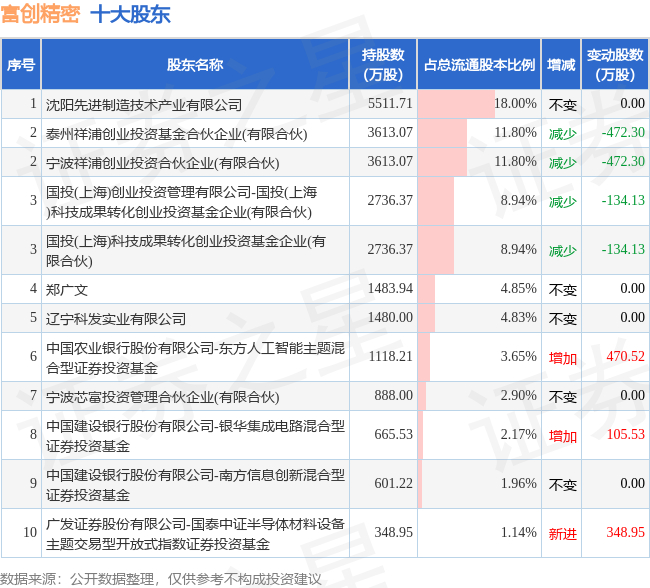
Task: Click shareholder 宁波祥浦创业投资合伙企业
Action: 162,163
